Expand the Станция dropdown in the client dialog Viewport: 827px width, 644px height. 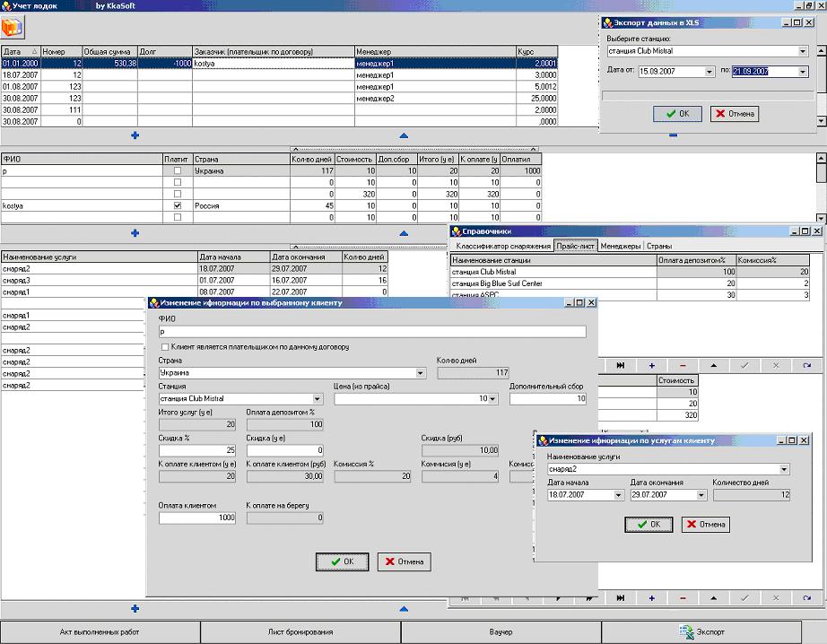pos(318,399)
